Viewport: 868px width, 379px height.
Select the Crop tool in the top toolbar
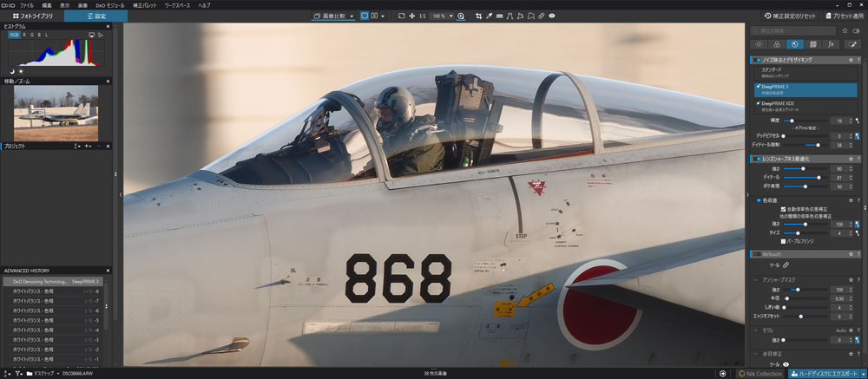click(x=478, y=16)
